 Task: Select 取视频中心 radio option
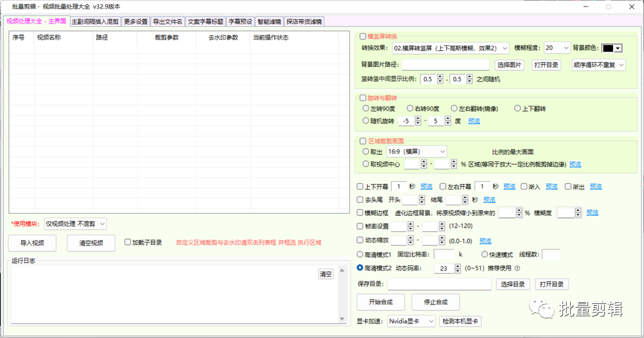pos(366,164)
